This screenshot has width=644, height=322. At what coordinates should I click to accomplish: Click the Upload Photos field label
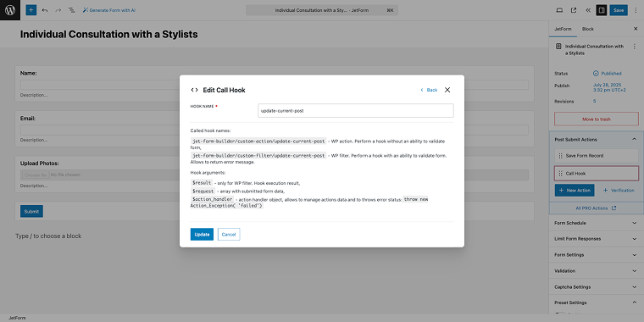coord(40,164)
